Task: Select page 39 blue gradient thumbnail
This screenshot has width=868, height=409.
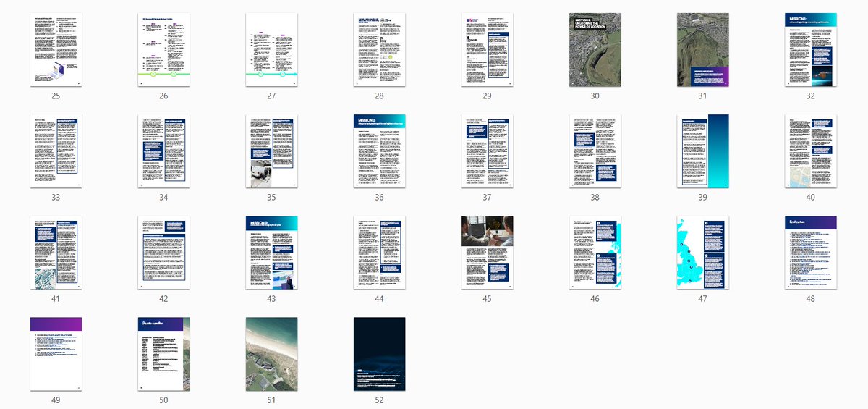Action: pos(703,151)
